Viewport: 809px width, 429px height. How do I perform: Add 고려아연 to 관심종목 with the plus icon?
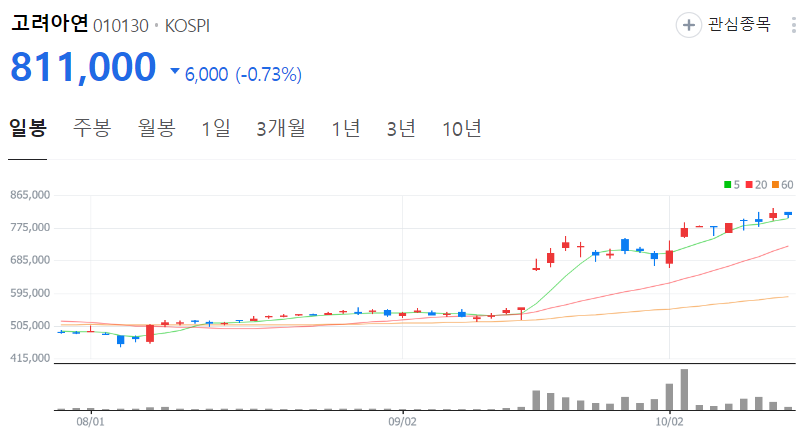(x=688, y=25)
